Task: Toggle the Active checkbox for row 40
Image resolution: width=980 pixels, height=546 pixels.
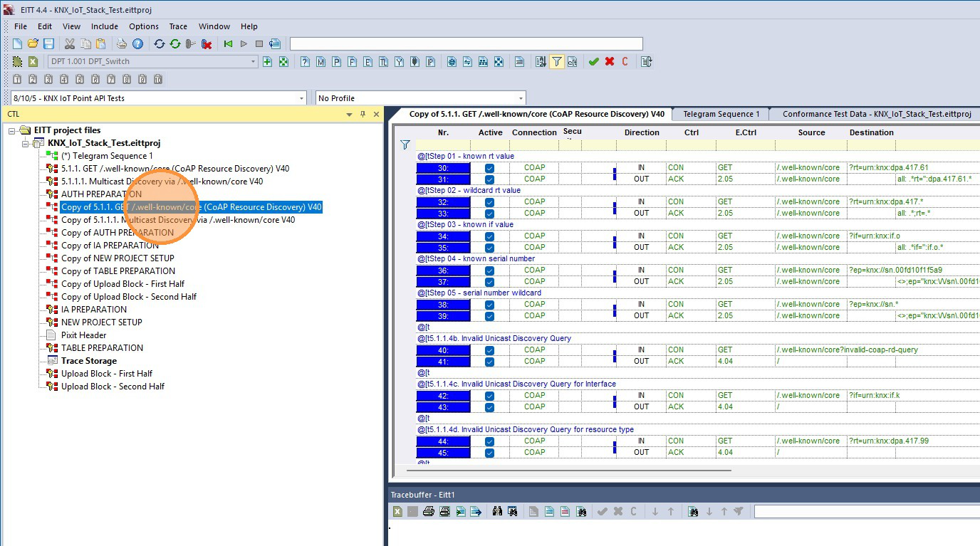Action: [x=489, y=350]
